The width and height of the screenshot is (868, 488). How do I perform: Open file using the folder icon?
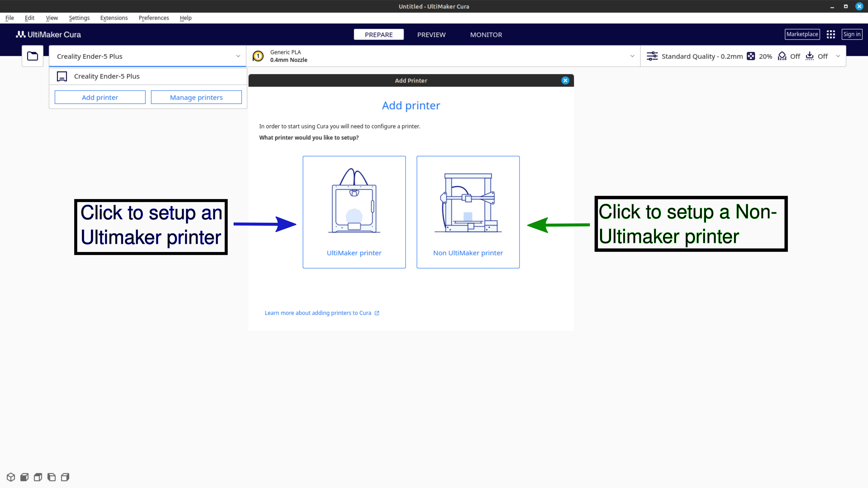[x=32, y=56]
